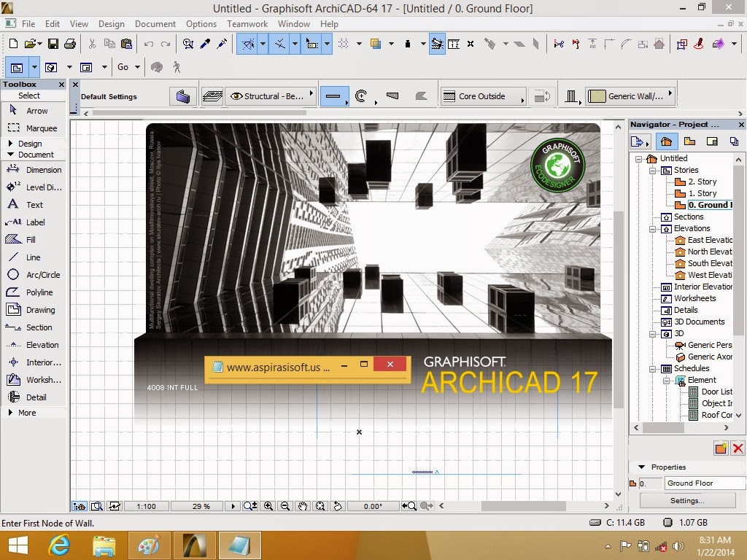Switch navigator to View Map
The image size is (747, 560).
pyautogui.click(x=689, y=141)
